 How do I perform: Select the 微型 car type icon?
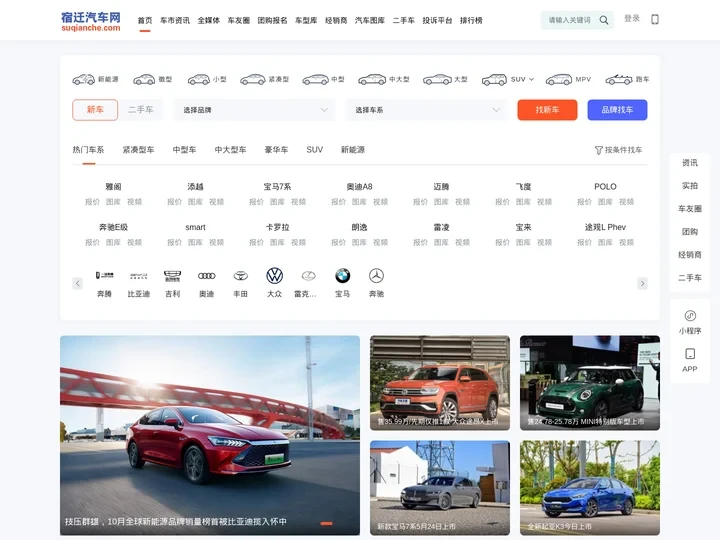click(144, 79)
